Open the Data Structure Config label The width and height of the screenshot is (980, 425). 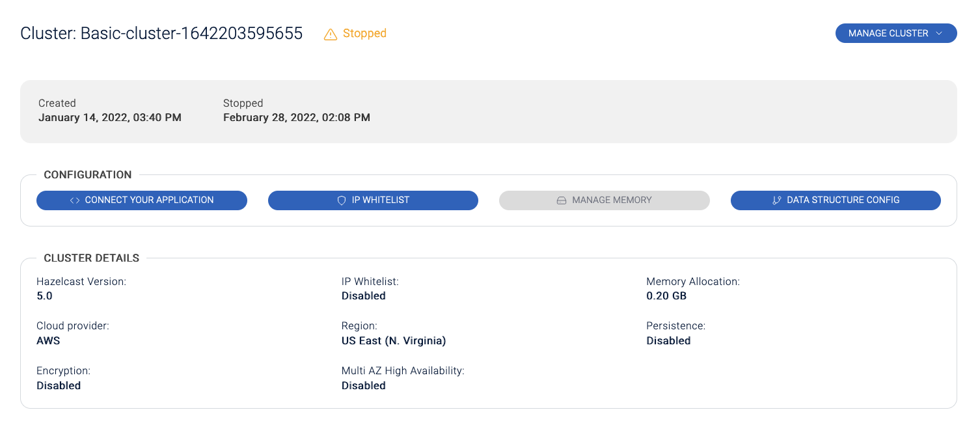click(843, 200)
